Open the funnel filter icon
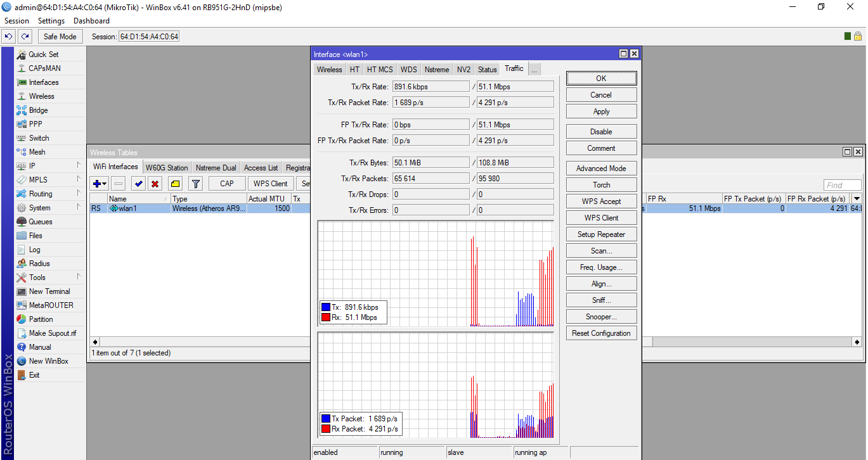The width and height of the screenshot is (868, 460). point(196,184)
